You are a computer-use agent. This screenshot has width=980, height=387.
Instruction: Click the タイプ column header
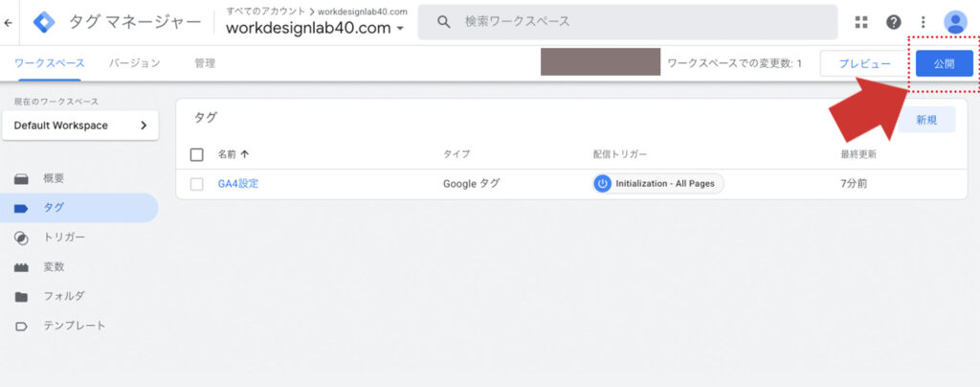point(457,154)
